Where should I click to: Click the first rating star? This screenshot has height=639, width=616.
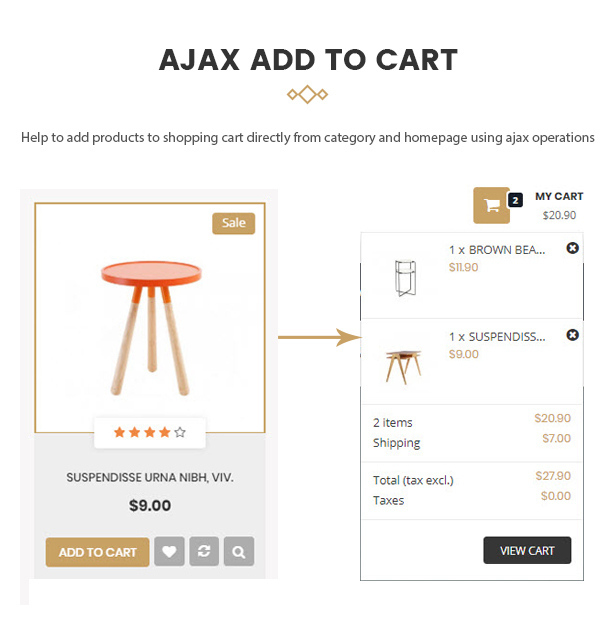pos(119,433)
